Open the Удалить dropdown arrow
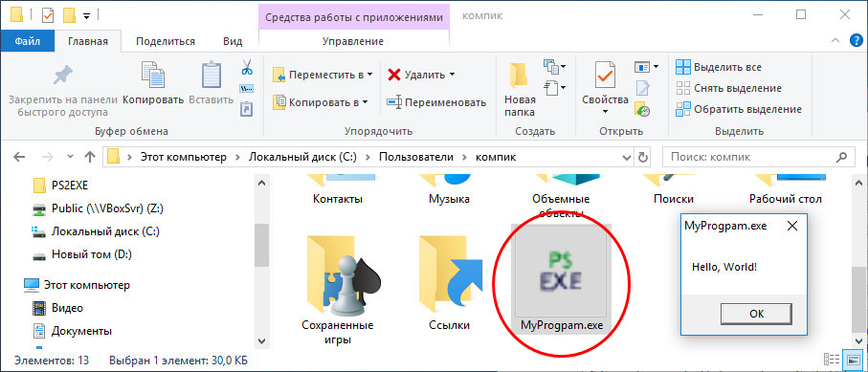The height and width of the screenshot is (372, 868). (452, 75)
